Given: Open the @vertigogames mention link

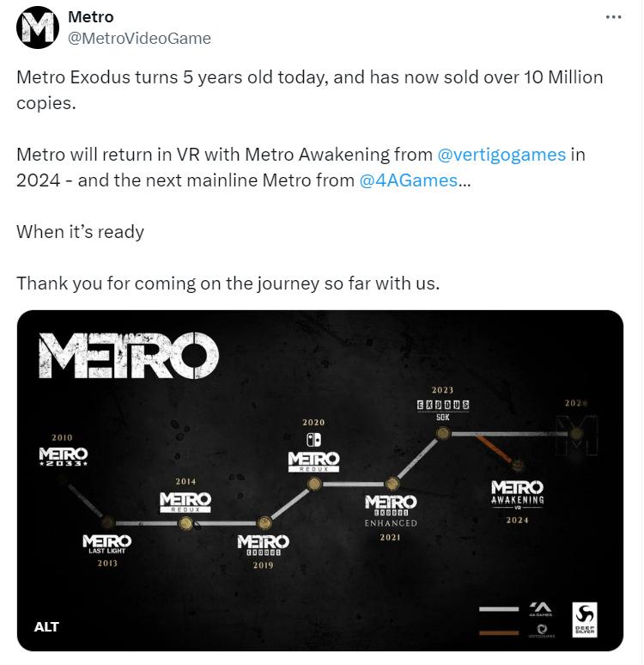Looking at the screenshot, I should pos(501,155).
